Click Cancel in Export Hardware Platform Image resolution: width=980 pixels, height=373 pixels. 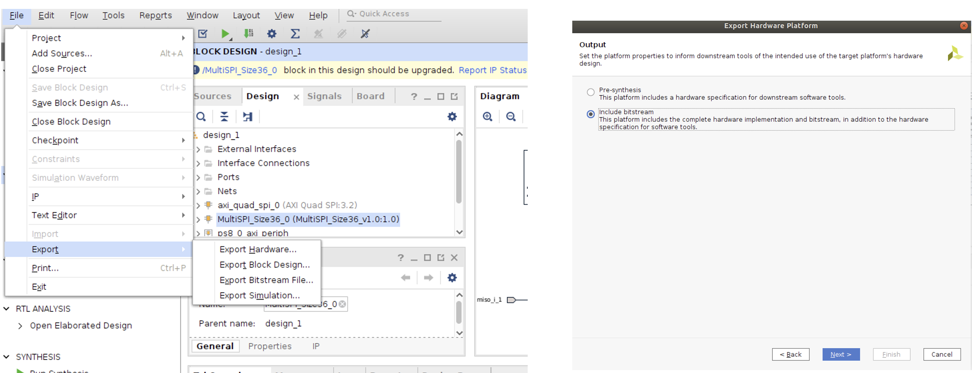tap(942, 354)
